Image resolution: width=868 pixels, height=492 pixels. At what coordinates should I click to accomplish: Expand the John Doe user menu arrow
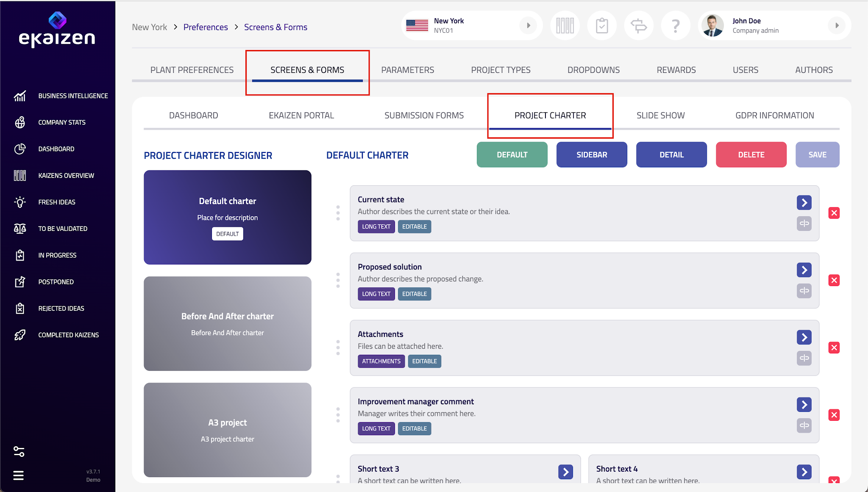point(837,25)
